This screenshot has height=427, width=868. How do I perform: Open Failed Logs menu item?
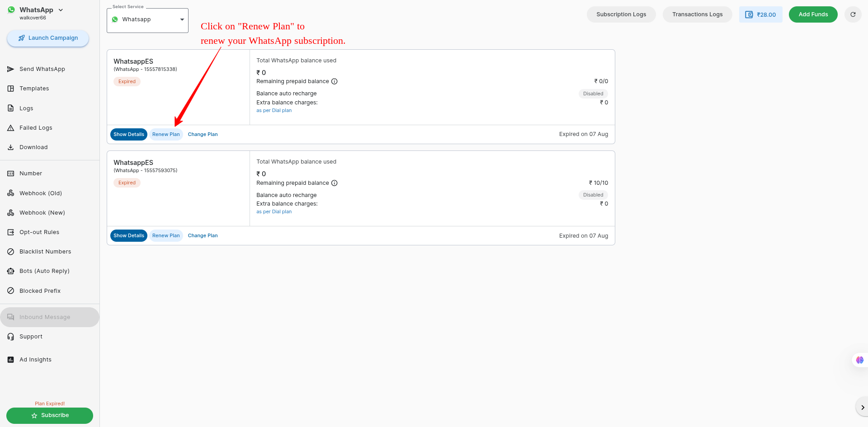click(50, 128)
